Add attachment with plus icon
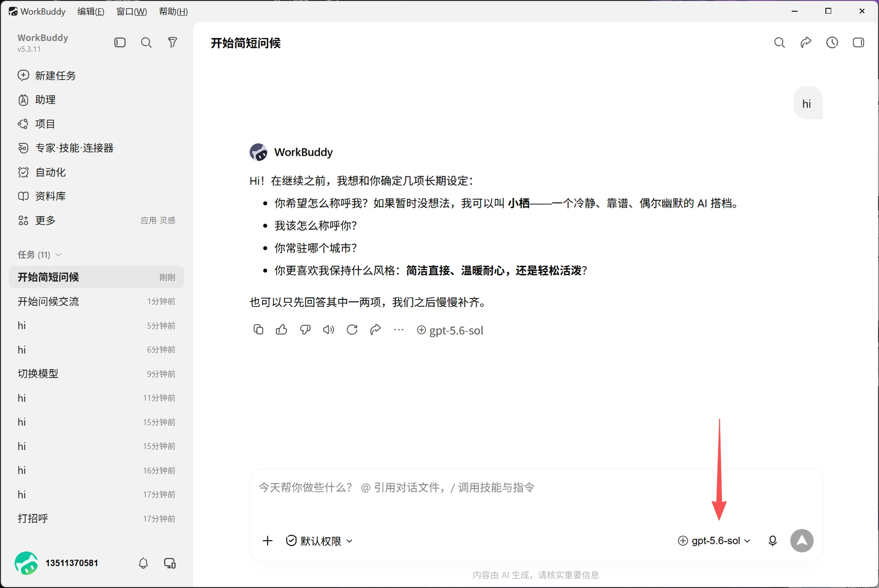 point(268,541)
